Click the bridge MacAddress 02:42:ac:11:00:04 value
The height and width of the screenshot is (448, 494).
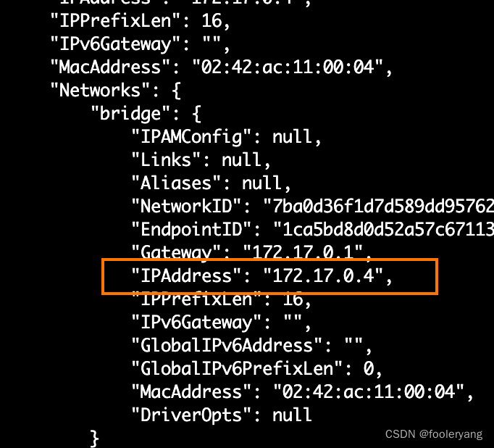[369, 391]
